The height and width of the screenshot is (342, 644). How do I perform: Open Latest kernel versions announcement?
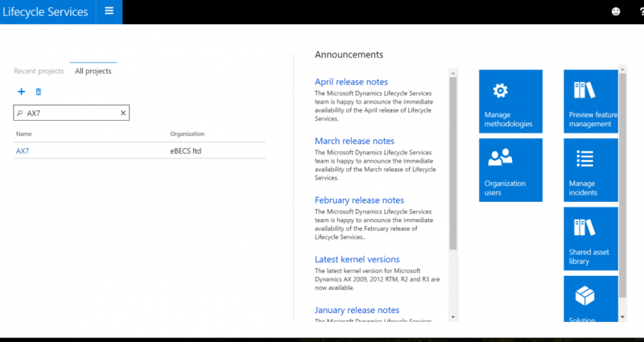[357, 259]
